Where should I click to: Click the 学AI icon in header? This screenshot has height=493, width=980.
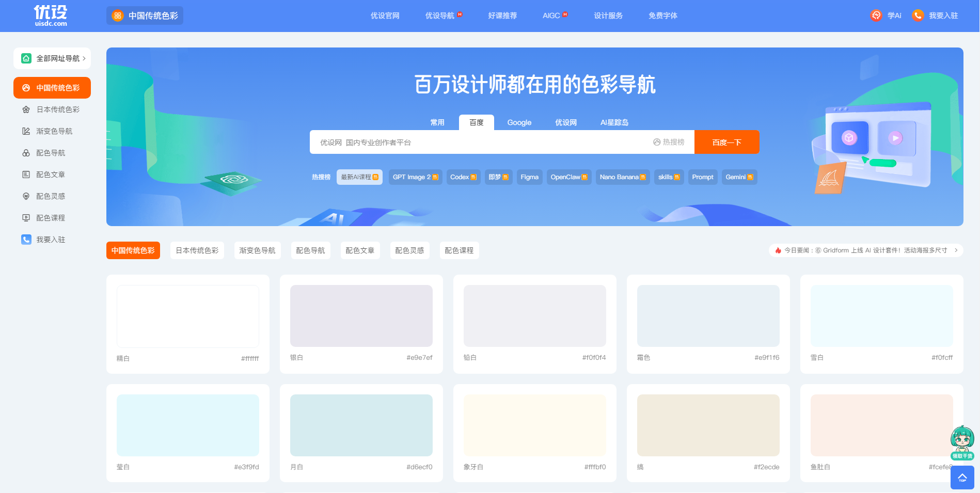click(x=876, y=15)
